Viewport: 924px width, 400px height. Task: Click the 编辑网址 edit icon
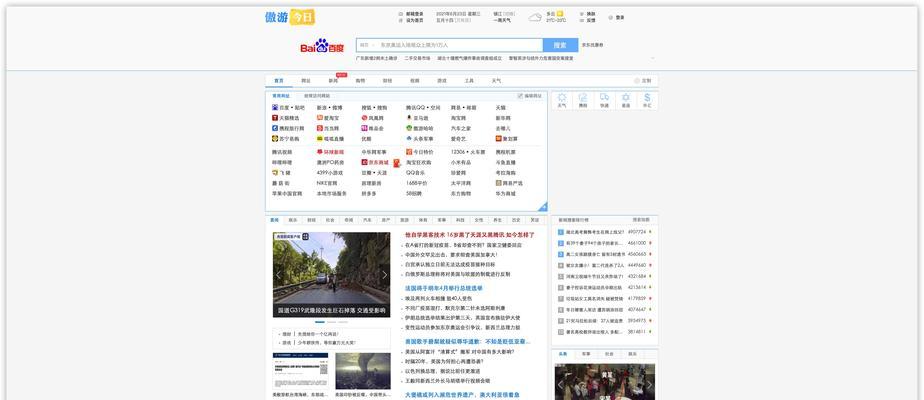(x=520, y=95)
